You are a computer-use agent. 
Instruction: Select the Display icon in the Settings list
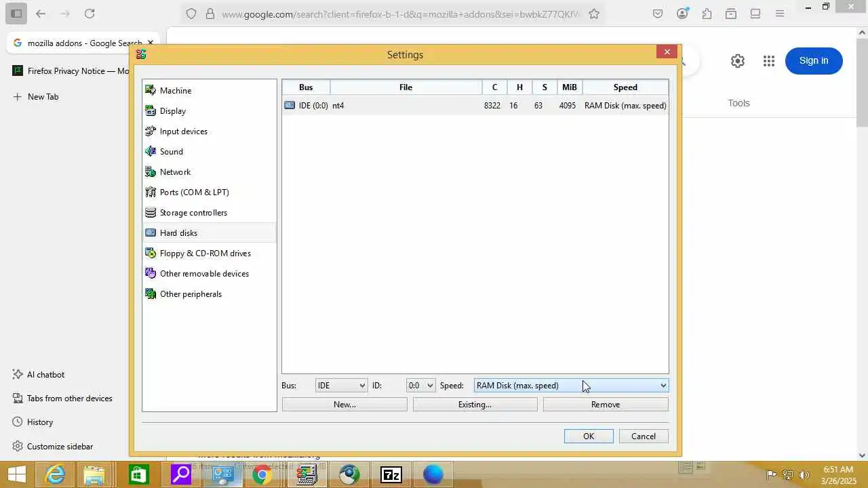151,110
